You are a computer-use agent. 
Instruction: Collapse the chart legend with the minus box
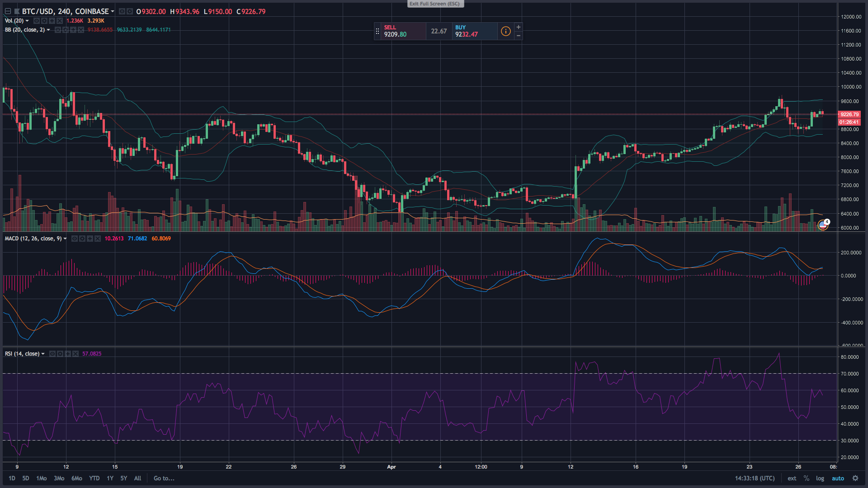point(8,11)
